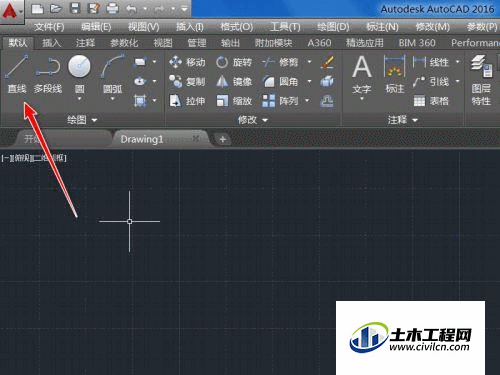500x375 pixels.
Task: Use the Mirror (镜像) tool
Action: pos(233,81)
